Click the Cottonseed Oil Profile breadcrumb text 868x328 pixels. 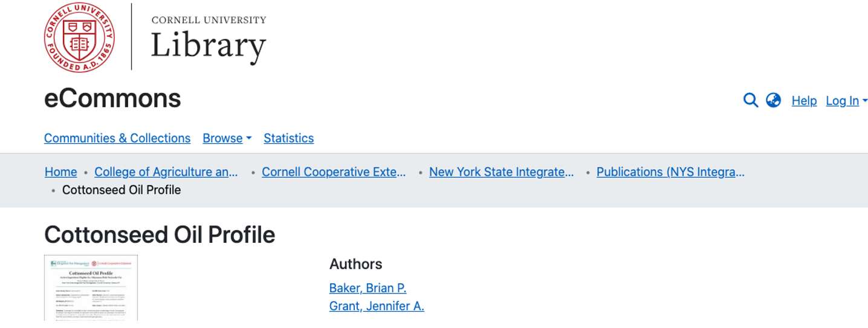(121, 190)
